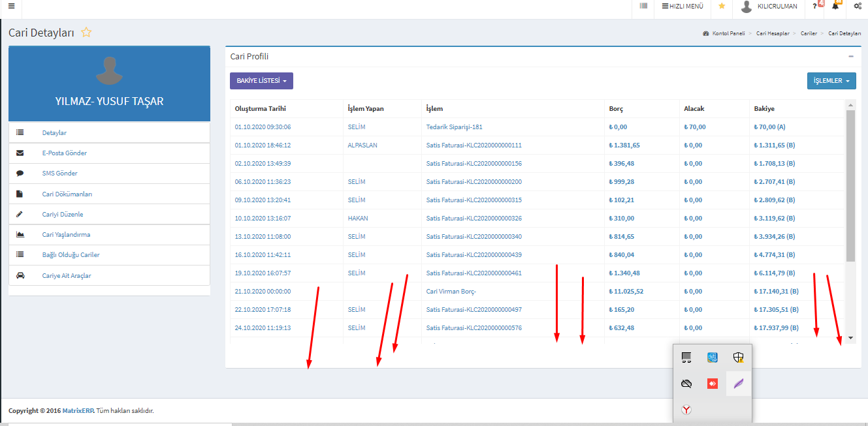Open Cariyi Düzenle from sidebar
This screenshot has height=426, width=868.
coord(63,215)
